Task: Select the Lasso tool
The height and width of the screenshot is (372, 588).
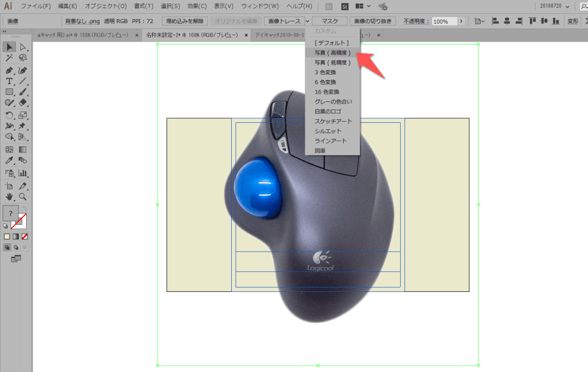Action: tap(23, 58)
